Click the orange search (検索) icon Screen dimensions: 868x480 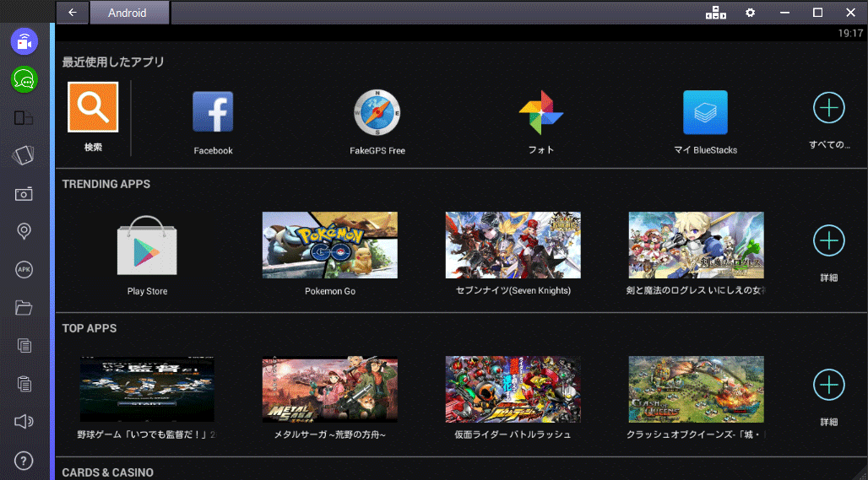click(x=93, y=107)
